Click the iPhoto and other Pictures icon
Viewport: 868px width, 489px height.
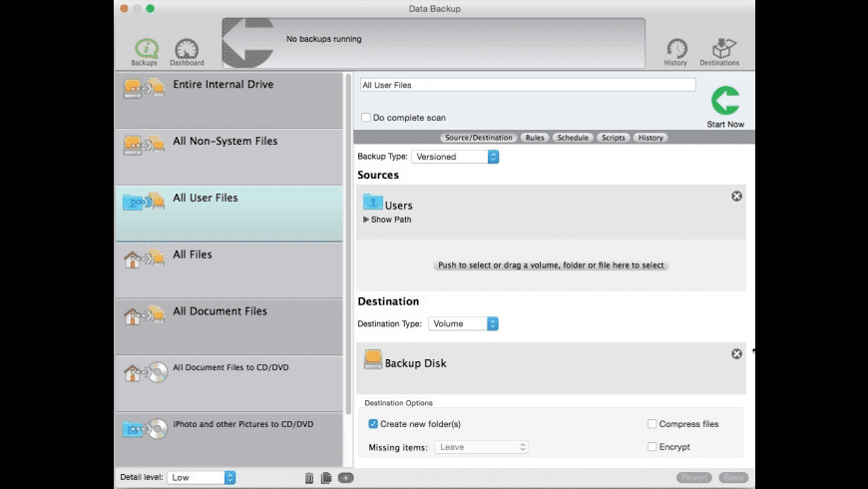(145, 429)
